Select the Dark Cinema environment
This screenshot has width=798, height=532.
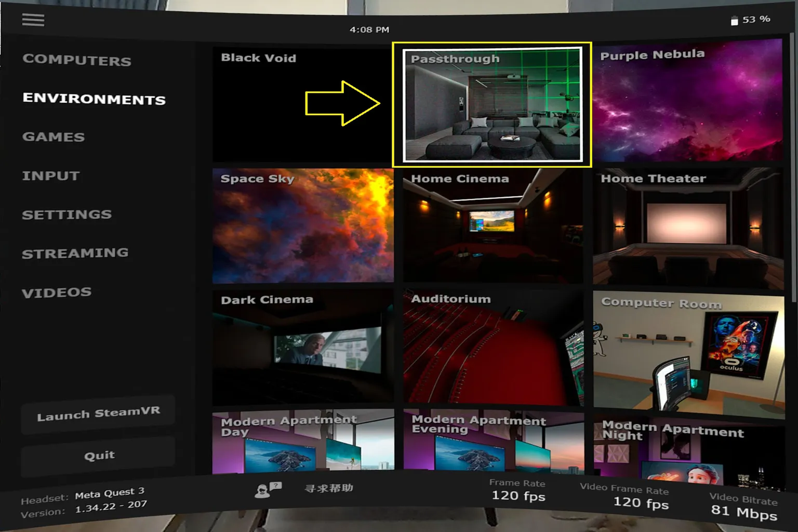click(x=303, y=347)
